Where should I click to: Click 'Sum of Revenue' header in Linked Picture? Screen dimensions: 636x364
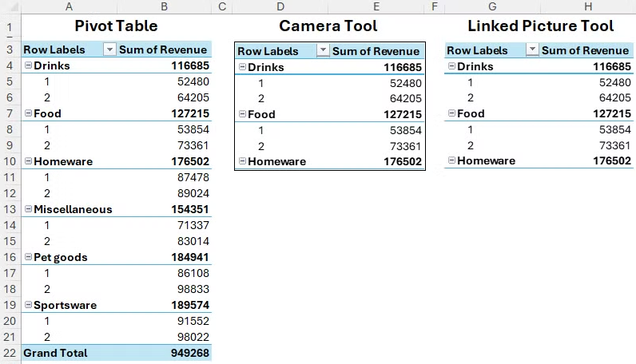(585, 50)
